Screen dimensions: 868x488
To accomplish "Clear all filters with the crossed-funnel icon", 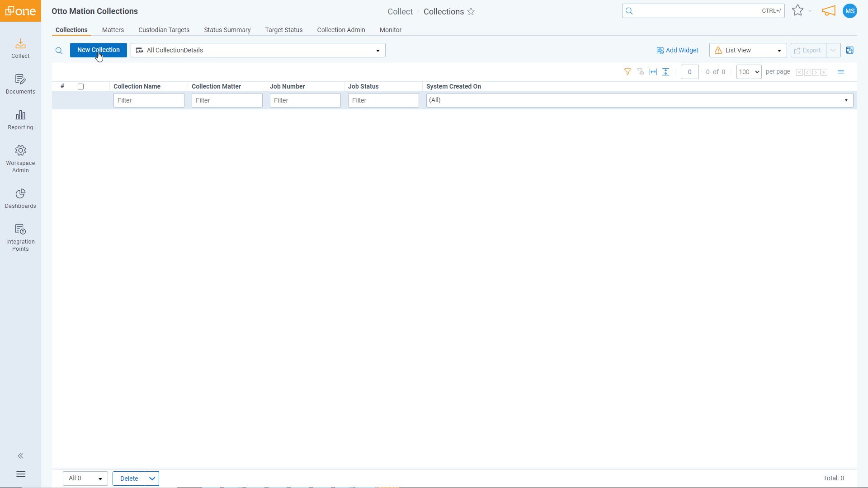I will tap(641, 71).
